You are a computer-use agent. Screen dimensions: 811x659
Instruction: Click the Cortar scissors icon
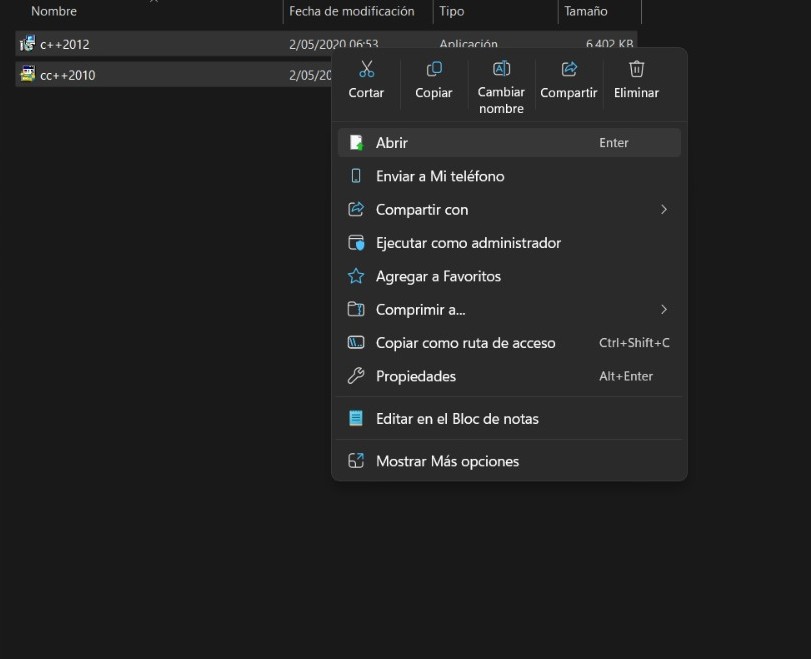click(x=366, y=69)
